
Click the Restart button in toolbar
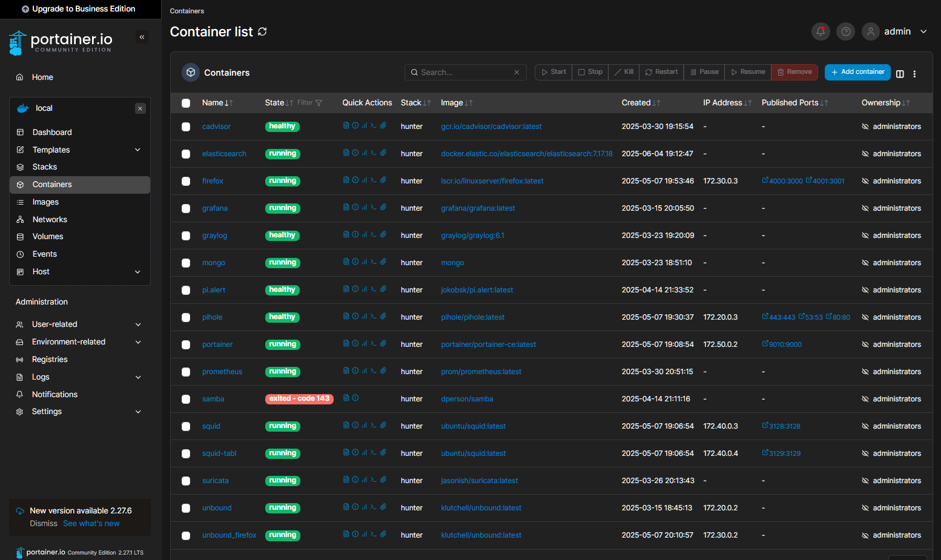point(661,72)
